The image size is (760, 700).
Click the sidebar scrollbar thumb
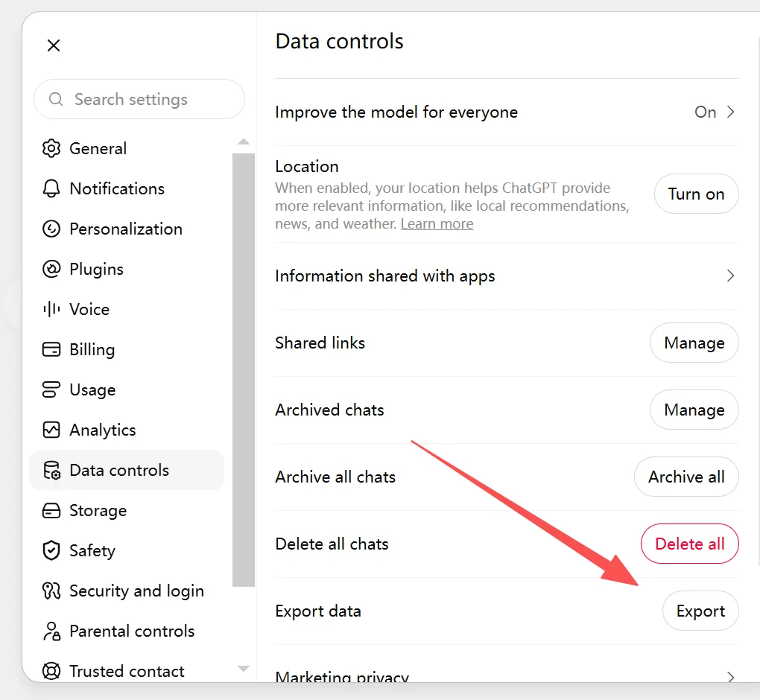[244, 370]
